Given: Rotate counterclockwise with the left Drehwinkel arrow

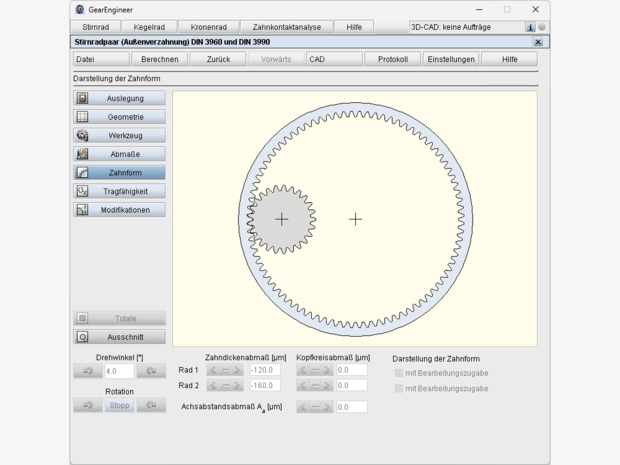Looking at the screenshot, I should click(x=87, y=371).
